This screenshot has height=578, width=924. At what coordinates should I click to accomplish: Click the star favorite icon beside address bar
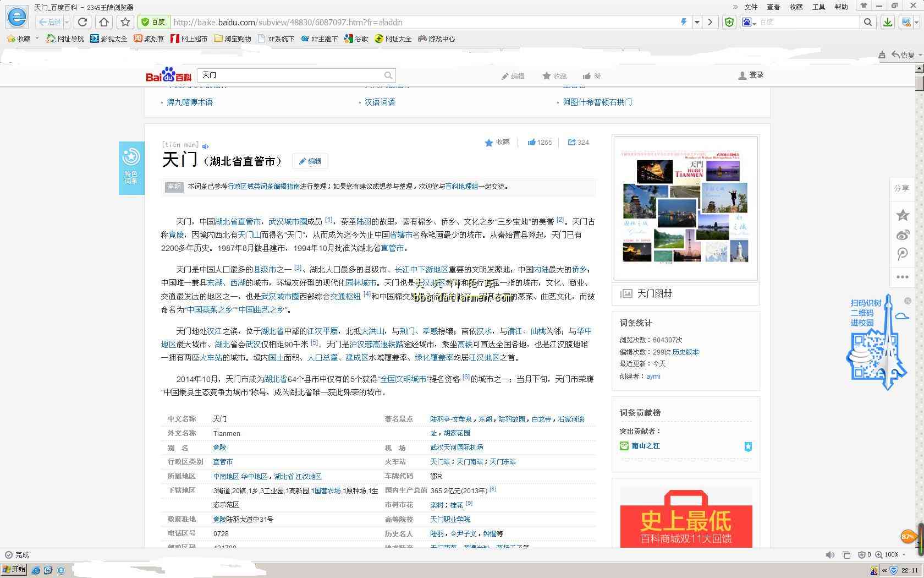tap(125, 22)
